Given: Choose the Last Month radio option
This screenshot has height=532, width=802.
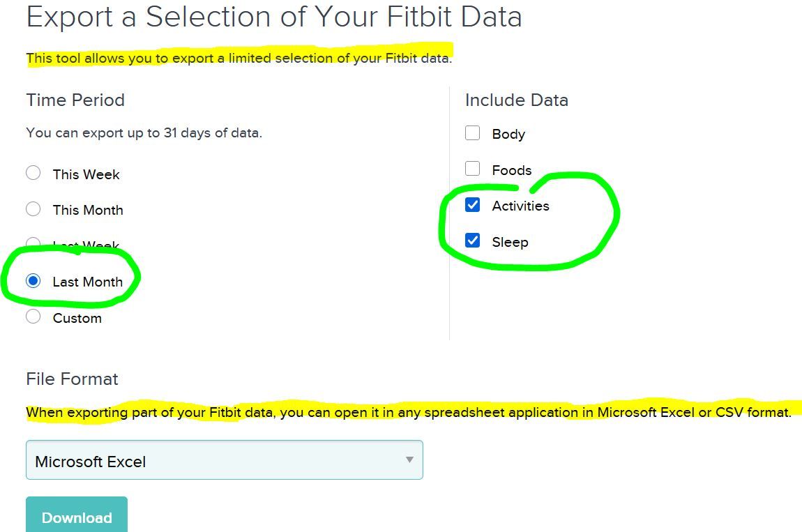Looking at the screenshot, I should pos(33,281).
